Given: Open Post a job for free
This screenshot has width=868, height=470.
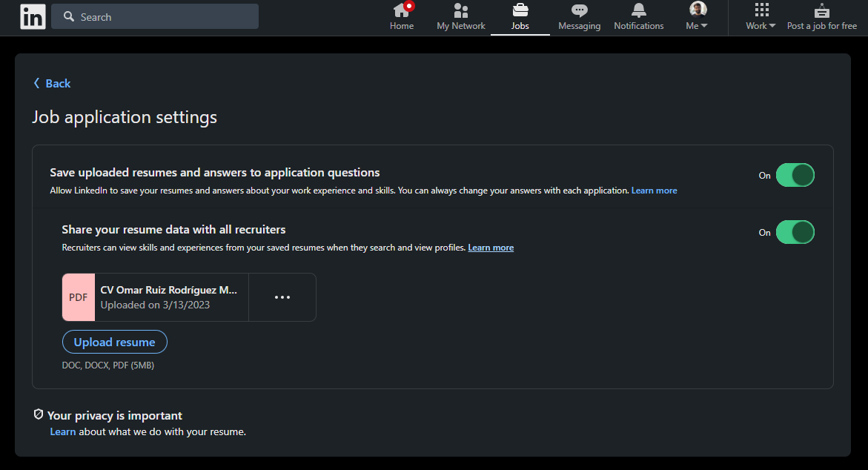Looking at the screenshot, I should pos(821,17).
